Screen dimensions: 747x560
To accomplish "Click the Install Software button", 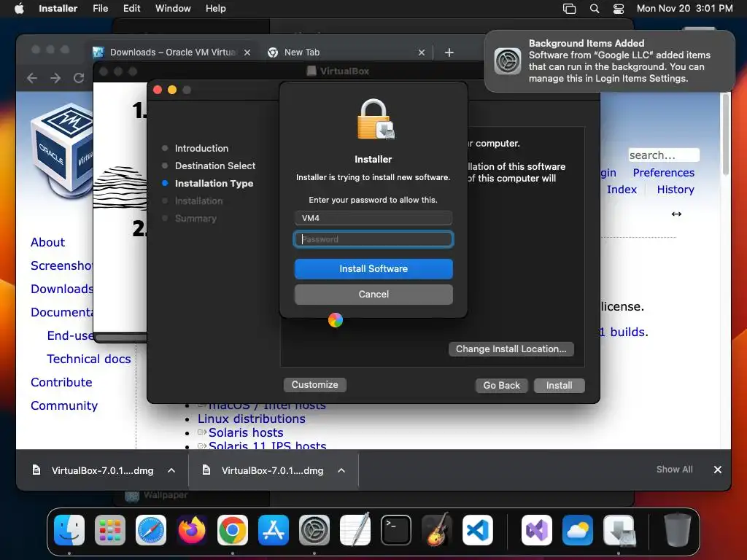I will [x=373, y=268].
